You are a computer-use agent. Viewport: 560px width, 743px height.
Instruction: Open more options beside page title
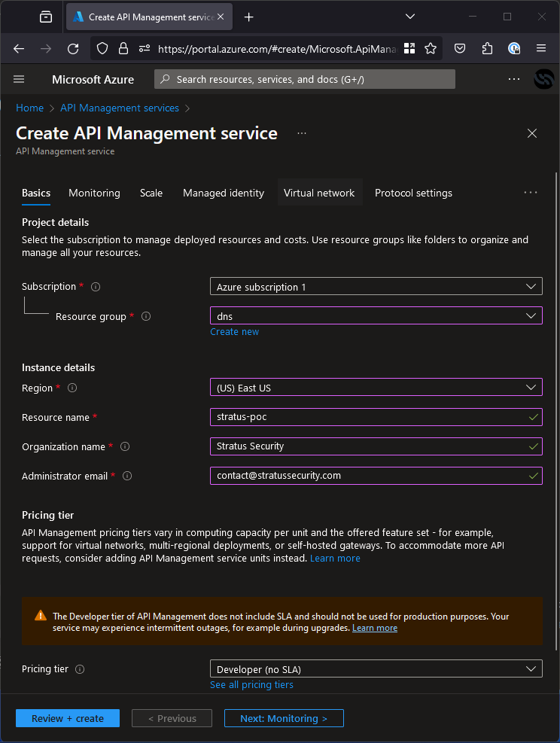pyautogui.click(x=302, y=134)
